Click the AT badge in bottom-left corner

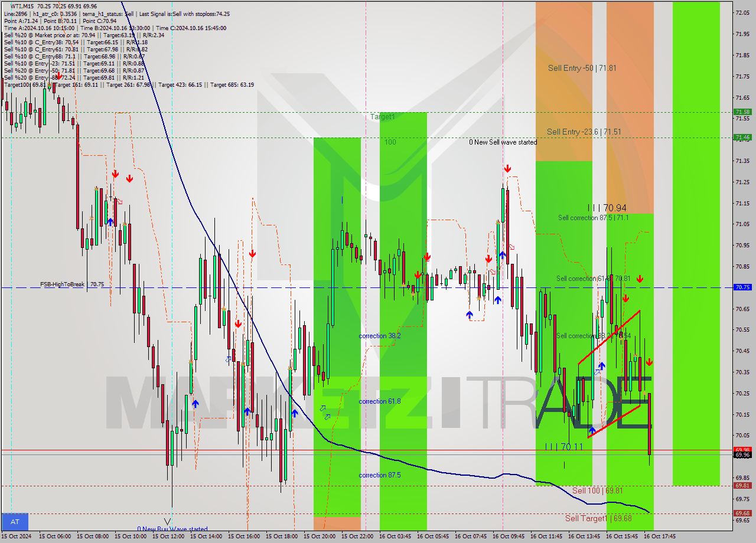pos(15,522)
